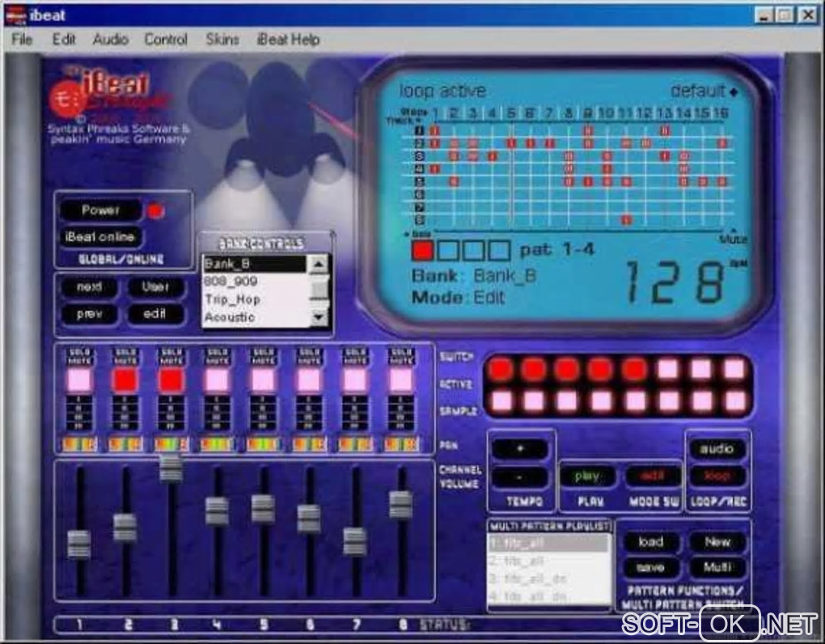Open the iBeat Help menu
Viewport: 825px width, 644px height.
coord(288,40)
